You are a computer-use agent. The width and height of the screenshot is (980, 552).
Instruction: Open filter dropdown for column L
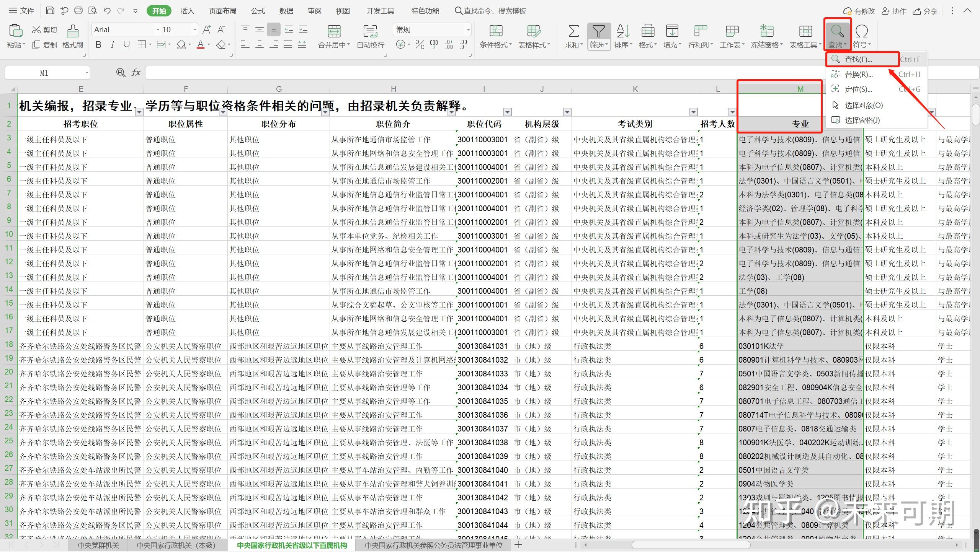coord(732,112)
